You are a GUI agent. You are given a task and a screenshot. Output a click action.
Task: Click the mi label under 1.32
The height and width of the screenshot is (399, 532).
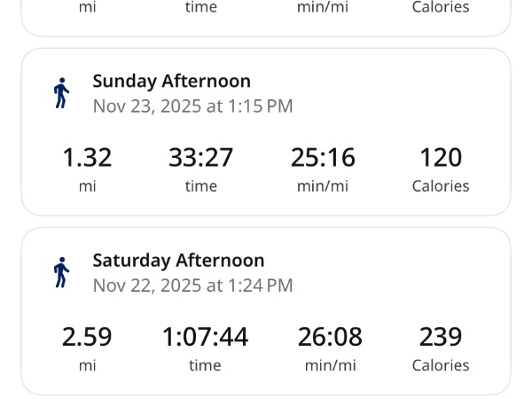pyautogui.click(x=87, y=186)
